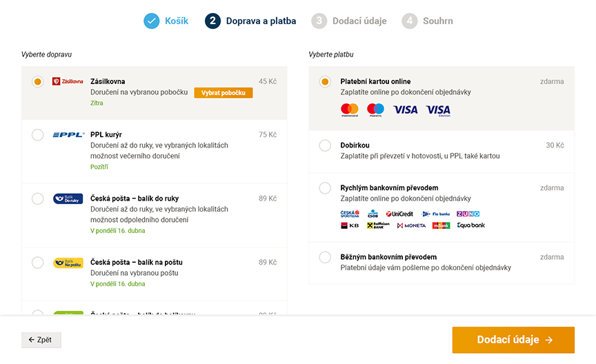Click the Equa bank logo
This screenshot has height=364, width=596.
tap(471, 225)
